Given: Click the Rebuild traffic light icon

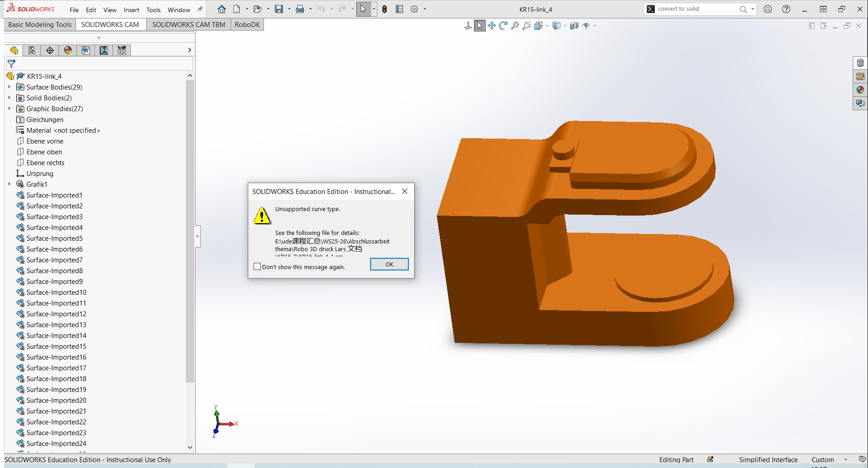Looking at the screenshot, I should [385, 9].
